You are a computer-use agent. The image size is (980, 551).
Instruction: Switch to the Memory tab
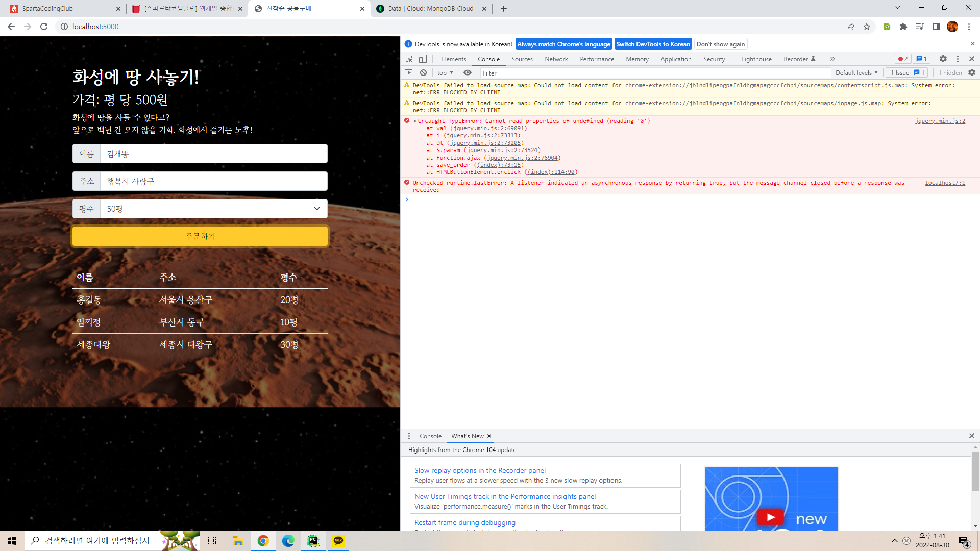(638, 59)
